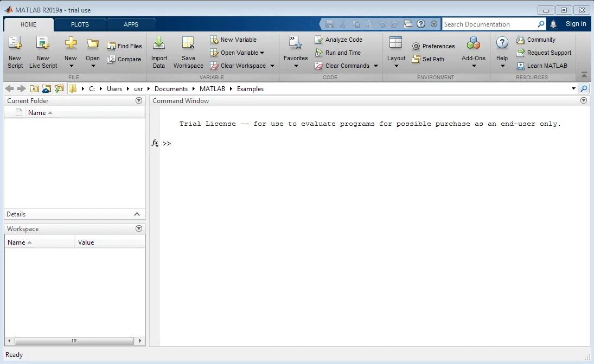The image size is (594, 364).
Task: Click the command prompt input line
Action: coord(375,143)
